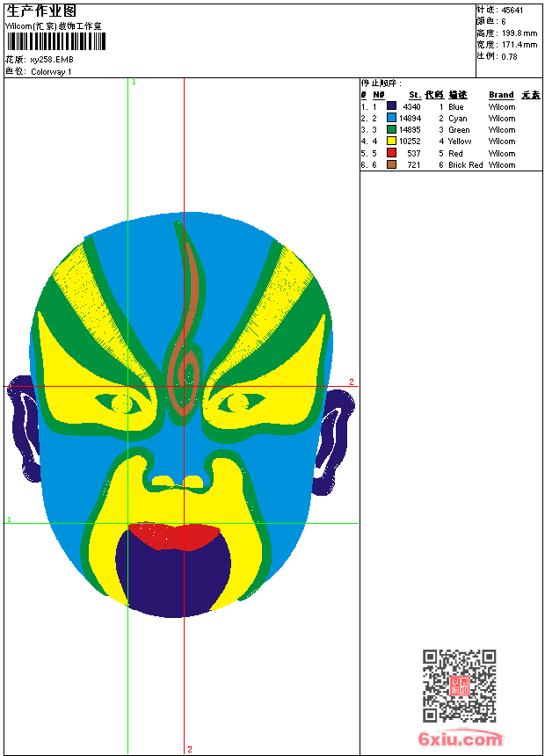The height and width of the screenshot is (756, 545).
Task: Click the 生产作业图 title
Action: pos(41,11)
